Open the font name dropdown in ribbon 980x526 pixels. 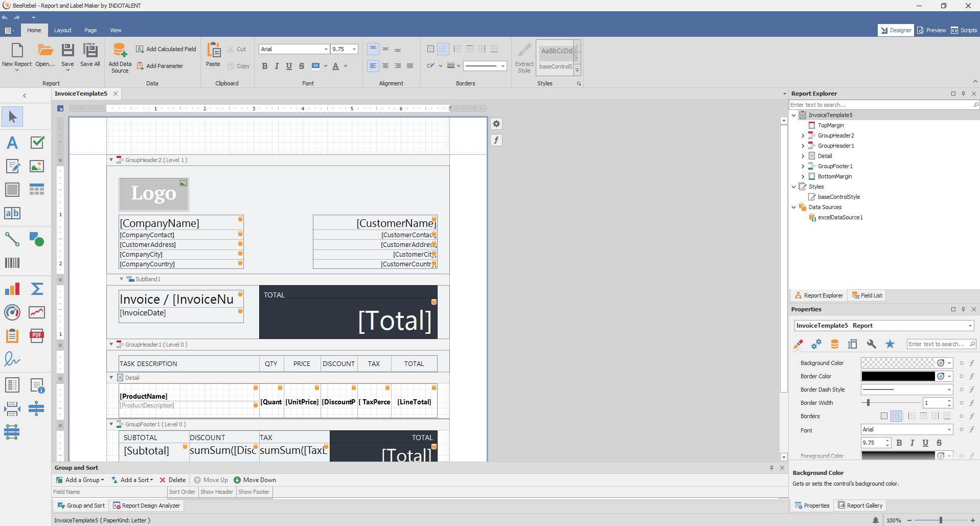326,49
